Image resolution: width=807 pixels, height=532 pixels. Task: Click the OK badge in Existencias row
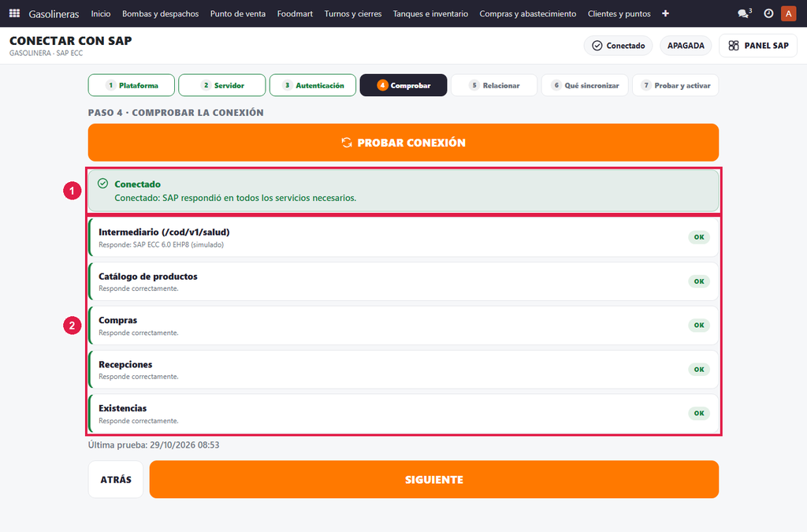pyautogui.click(x=699, y=413)
